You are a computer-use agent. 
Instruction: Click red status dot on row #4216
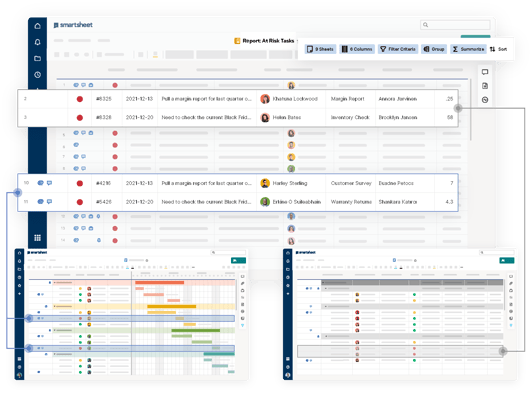(80, 183)
